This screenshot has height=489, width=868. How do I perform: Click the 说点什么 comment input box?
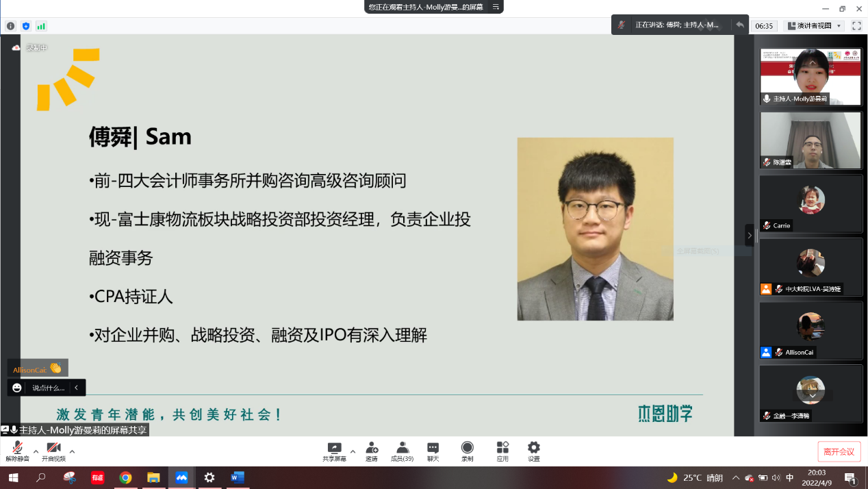click(48, 388)
